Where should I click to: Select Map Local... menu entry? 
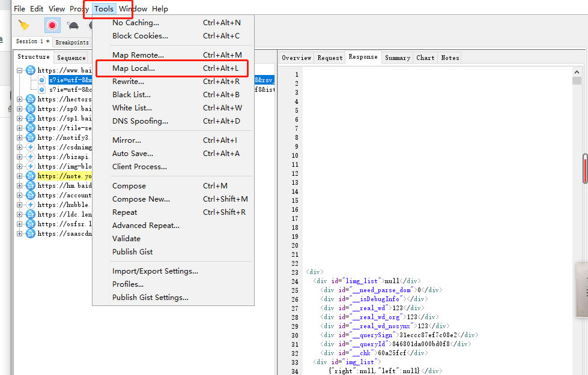pyautogui.click(x=173, y=68)
